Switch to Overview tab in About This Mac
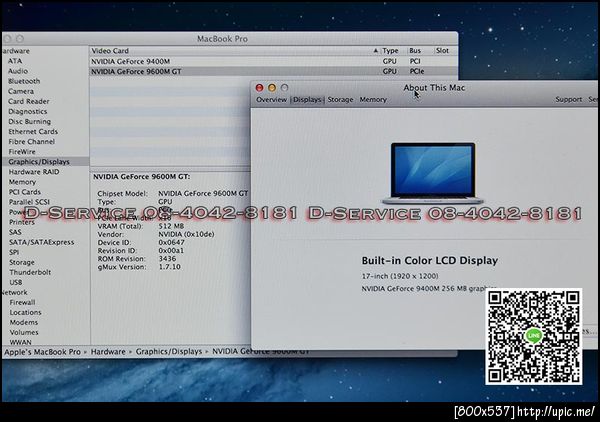Screen dimensions: 600x422 (x=271, y=99)
